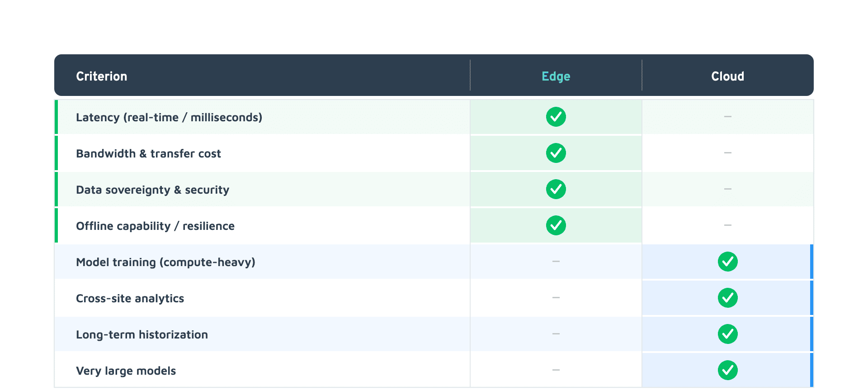Click the Cloud dash in the Bandwidth row
The width and height of the screenshot is (868, 391).
tap(728, 153)
